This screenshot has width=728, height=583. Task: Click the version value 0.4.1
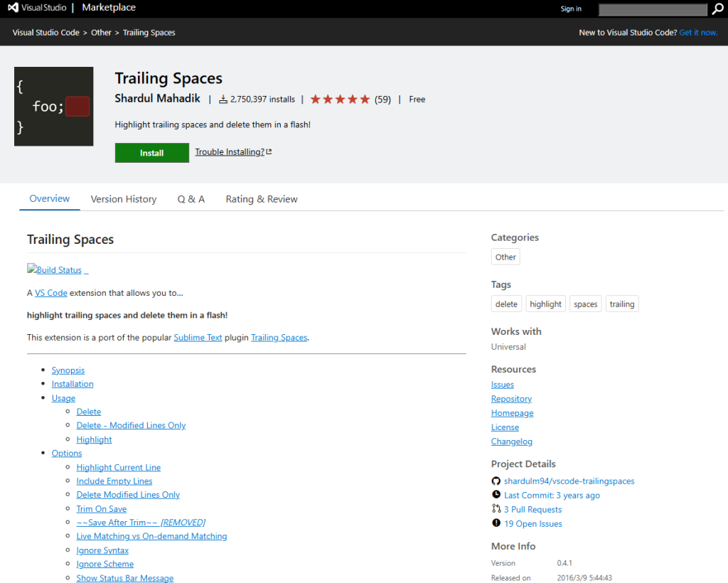coord(564,563)
